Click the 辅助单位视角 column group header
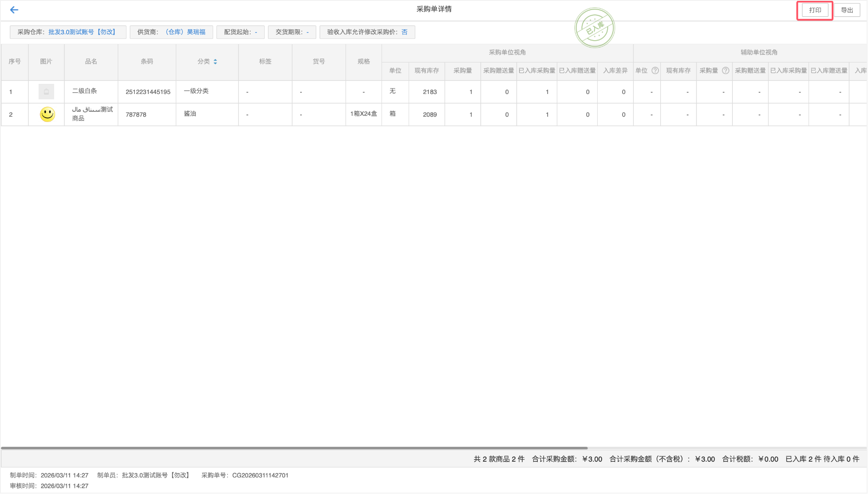Image resolution: width=868 pixels, height=494 pixels. click(x=759, y=52)
